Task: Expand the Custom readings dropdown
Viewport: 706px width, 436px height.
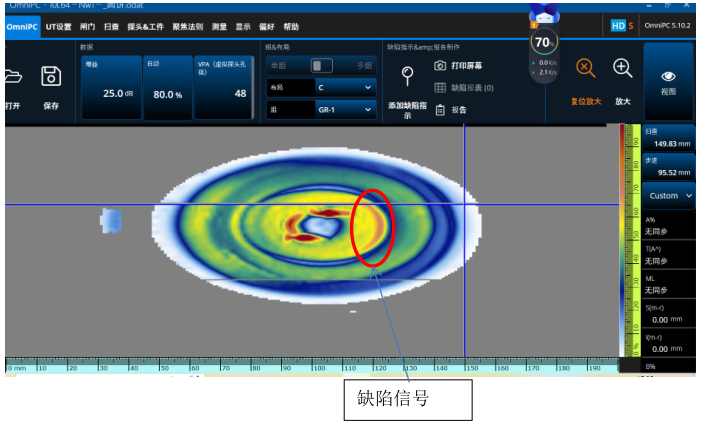Action: coord(669,196)
